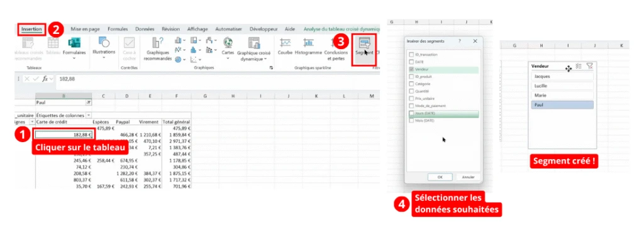Check the Mode_de_paiement box
644x234 pixels.
click(x=411, y=106)
